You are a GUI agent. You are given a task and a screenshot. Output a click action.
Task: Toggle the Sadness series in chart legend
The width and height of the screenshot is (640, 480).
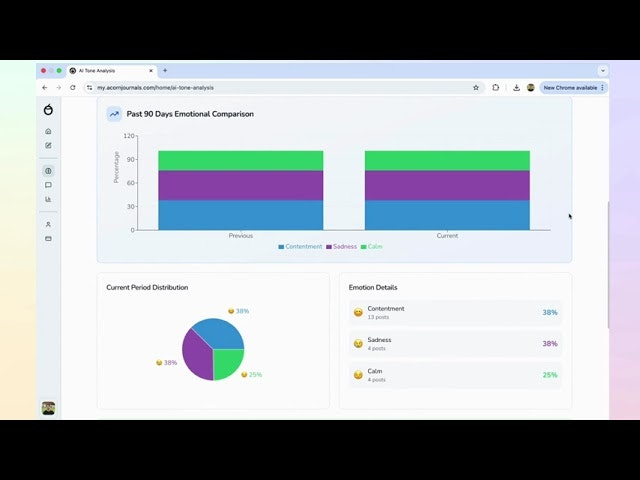[341, 246]
